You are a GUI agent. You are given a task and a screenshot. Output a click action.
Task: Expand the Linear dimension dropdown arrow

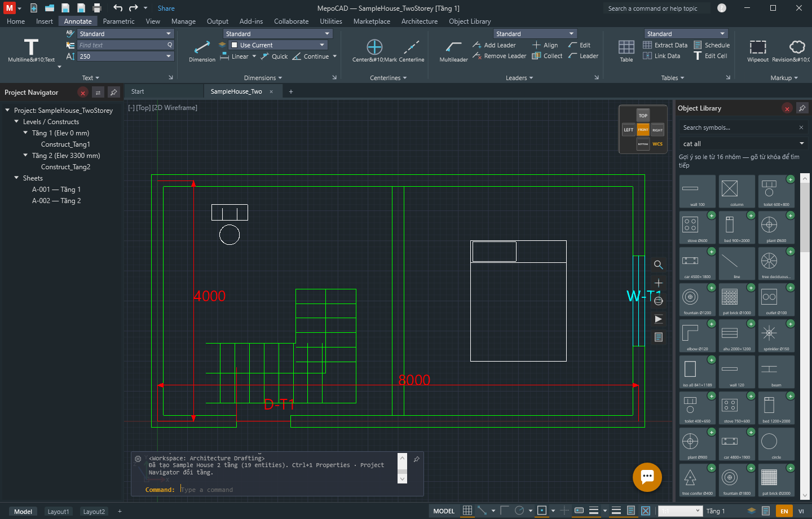pos(254,56)
